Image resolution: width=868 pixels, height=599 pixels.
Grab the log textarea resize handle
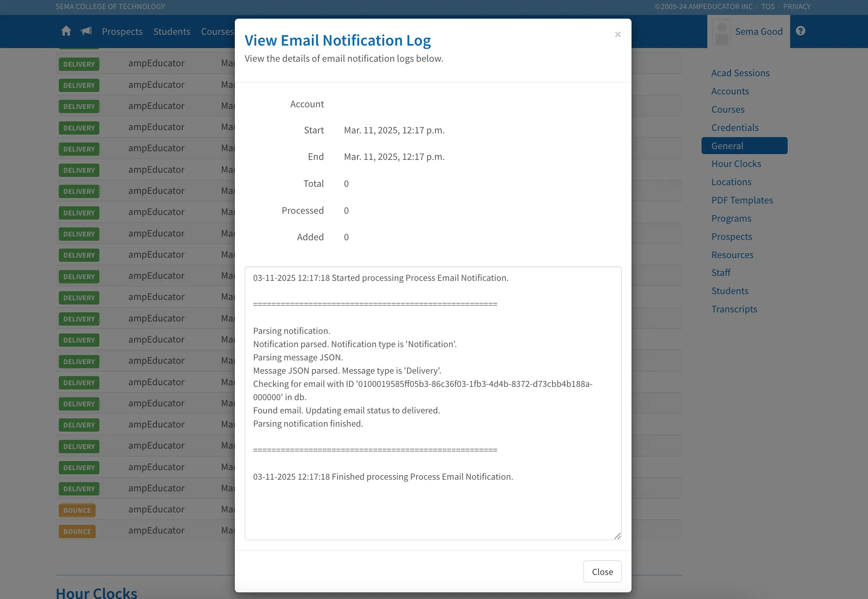click(617, 536)
